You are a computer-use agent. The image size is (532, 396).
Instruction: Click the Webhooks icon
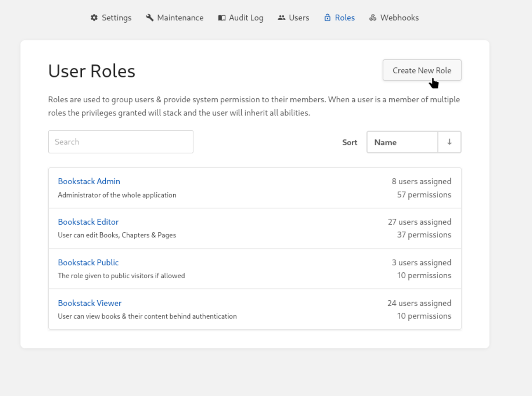[x=373, y=18]
